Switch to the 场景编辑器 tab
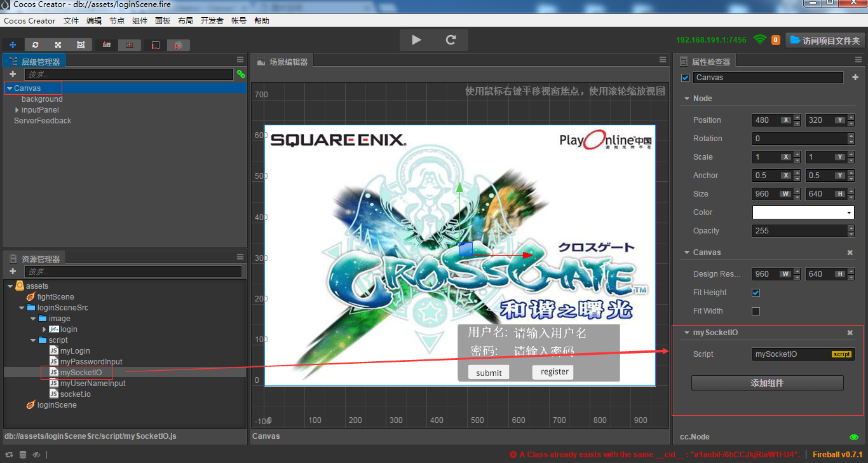 282,62
